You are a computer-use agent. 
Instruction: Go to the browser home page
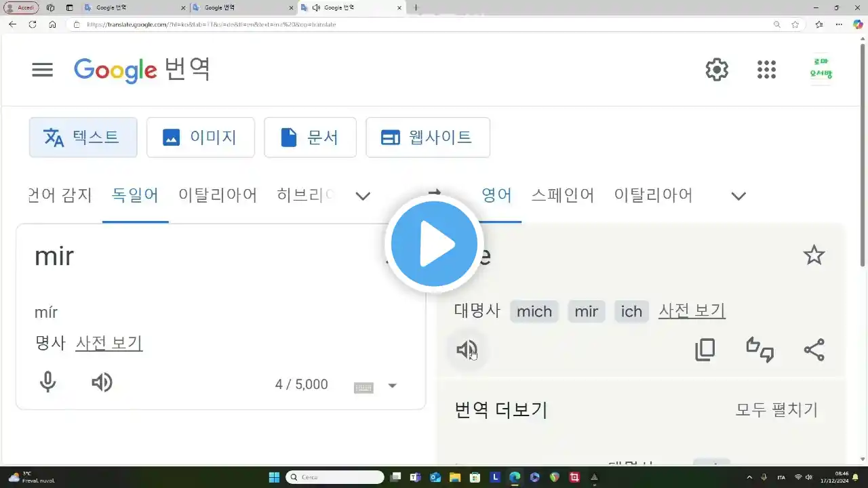pos(52,24)
